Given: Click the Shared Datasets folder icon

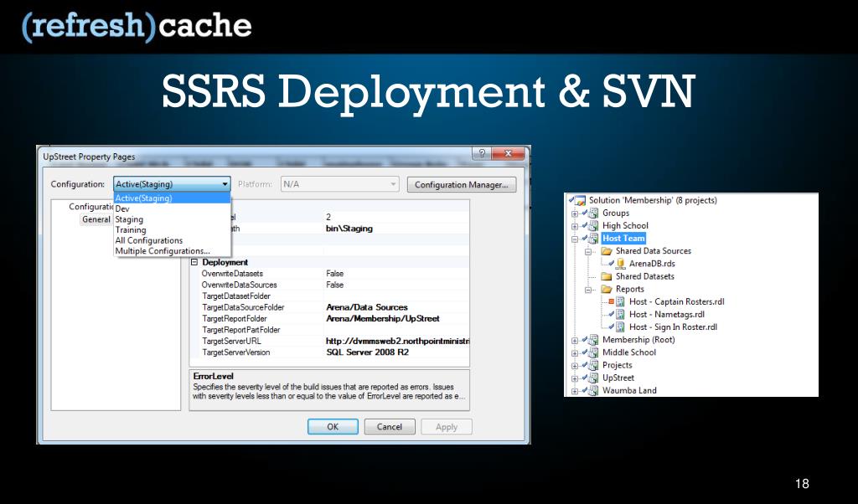Looking at the screenshot, I should (x=607, y=276).
